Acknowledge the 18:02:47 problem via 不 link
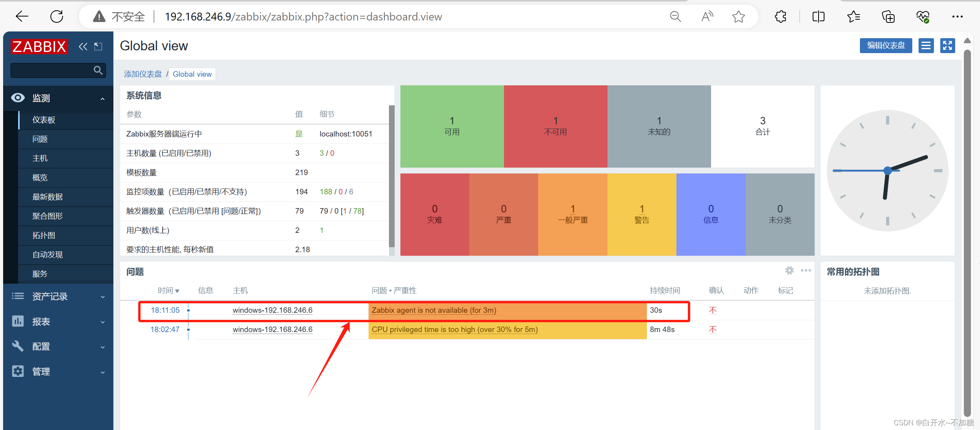Viewport: 980px width, 430px height. point(713,329)
